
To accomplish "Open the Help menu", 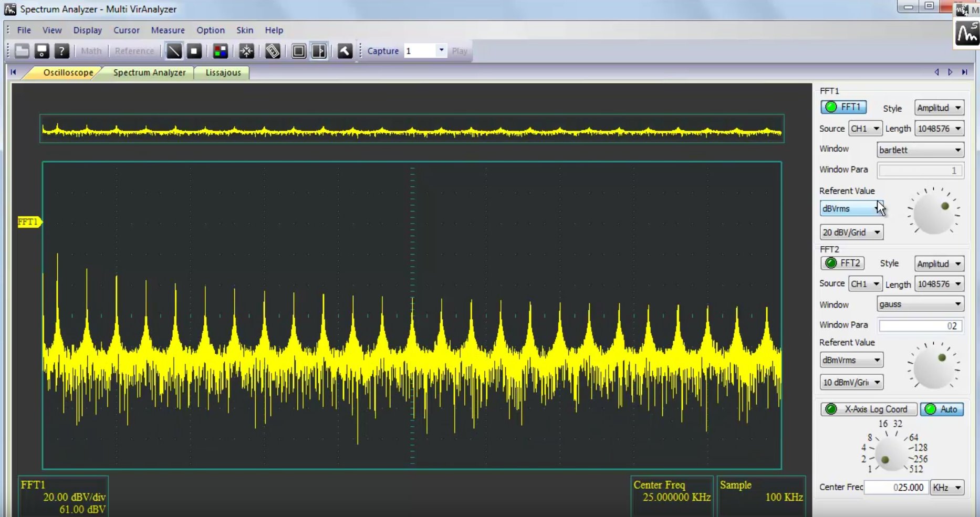I will pyautogui.click(x=274, y=30).
